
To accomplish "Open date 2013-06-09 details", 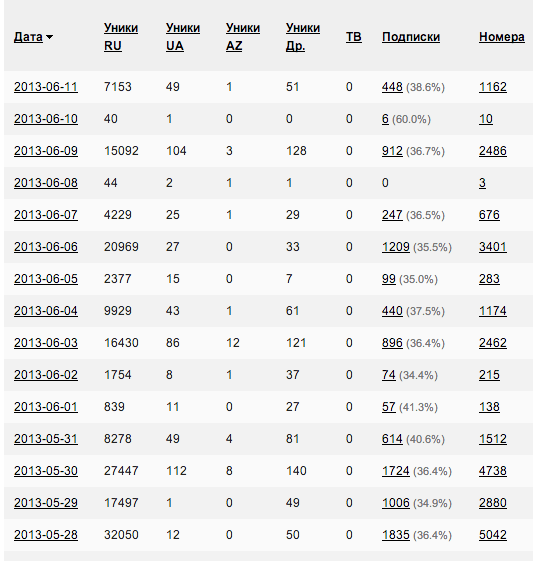I will point(46,151).
